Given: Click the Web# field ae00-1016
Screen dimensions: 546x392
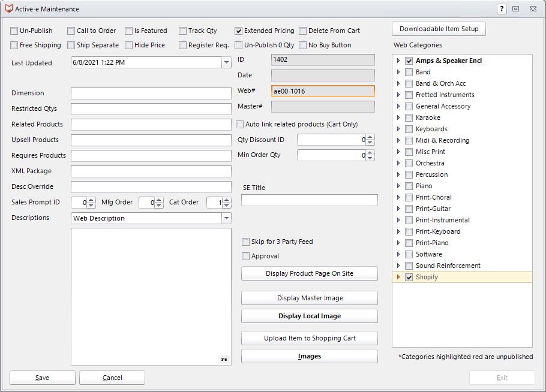Looking at the screenshot, I should pyautogui.click(x=323, y=91).
